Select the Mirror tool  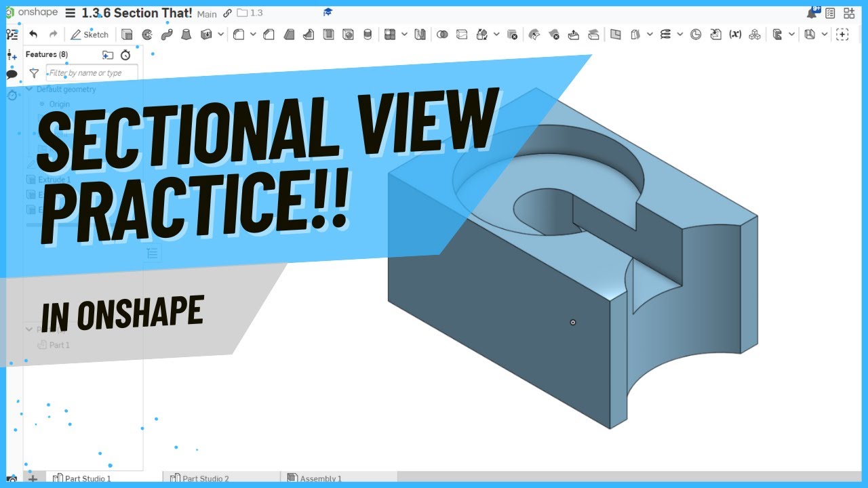(x=420, y=35)
